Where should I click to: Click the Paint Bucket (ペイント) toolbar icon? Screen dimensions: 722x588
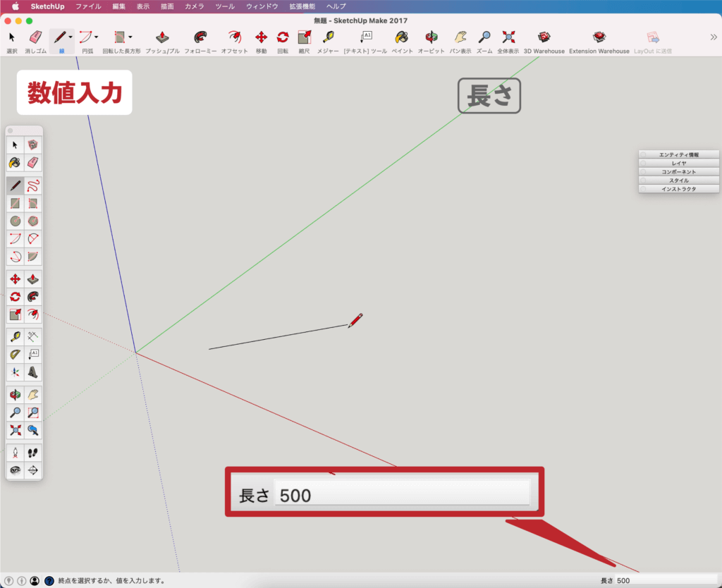(401, 38)
